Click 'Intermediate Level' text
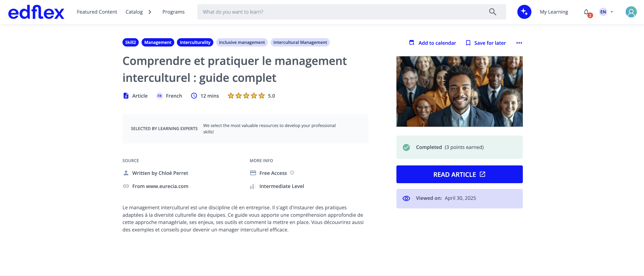 [x=281, y=186]
